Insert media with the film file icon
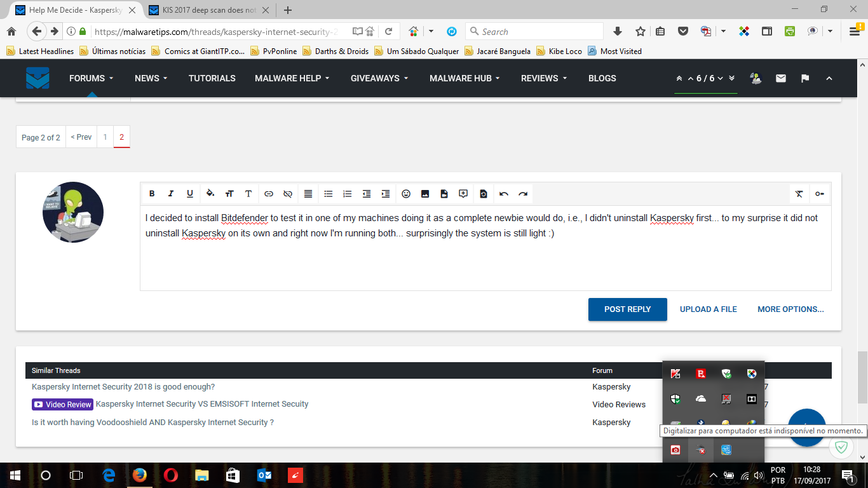 444,194
